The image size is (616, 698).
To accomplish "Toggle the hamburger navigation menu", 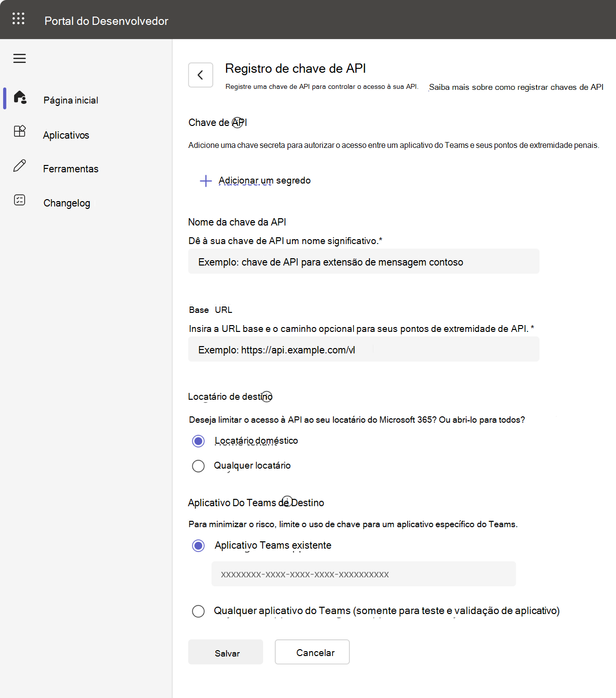I will [20, 59].
